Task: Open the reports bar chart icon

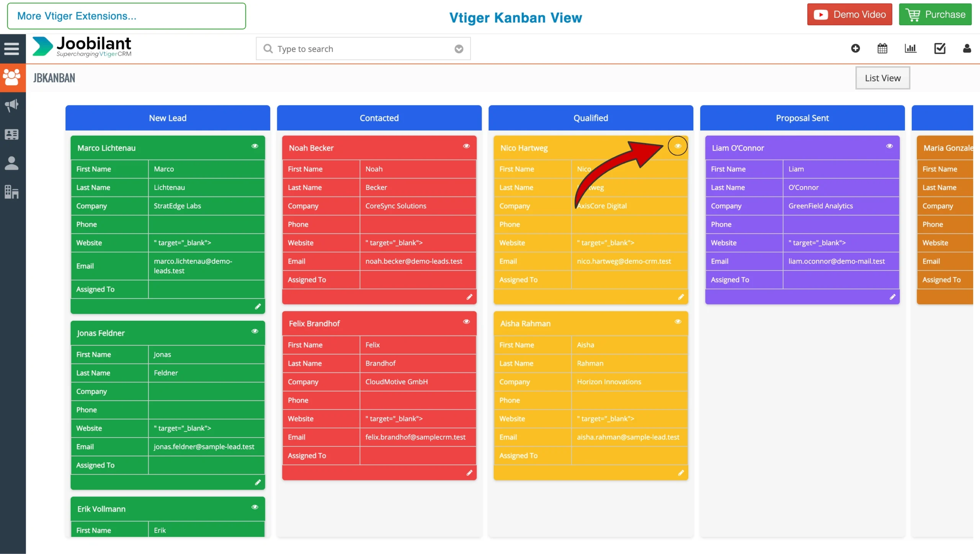Action: (x=910, y=48)
